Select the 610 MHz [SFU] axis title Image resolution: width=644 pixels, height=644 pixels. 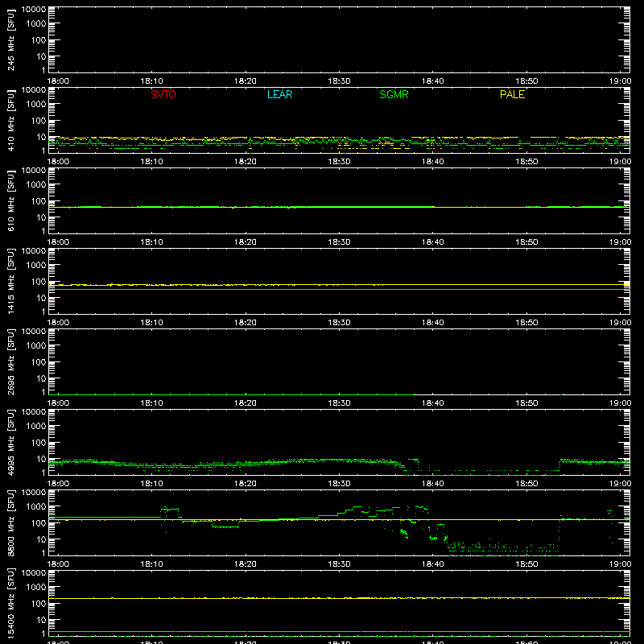(x=11, y=200)
